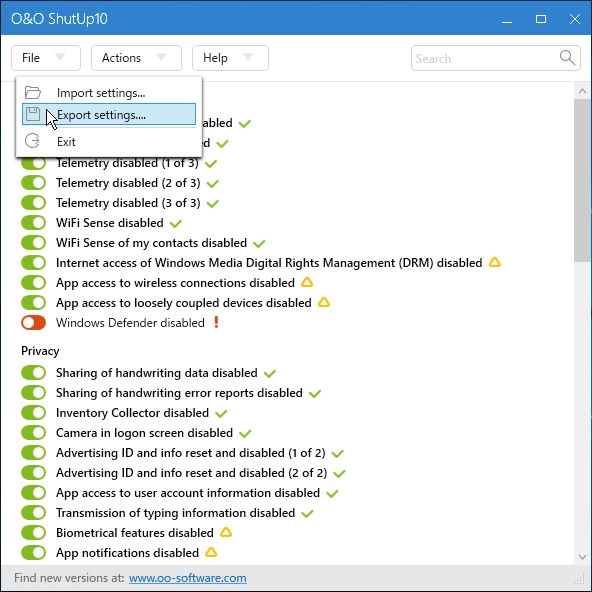The image size is (592, 592).
Task: Click the text Windows Defender disabled
Action: (130, 323)
